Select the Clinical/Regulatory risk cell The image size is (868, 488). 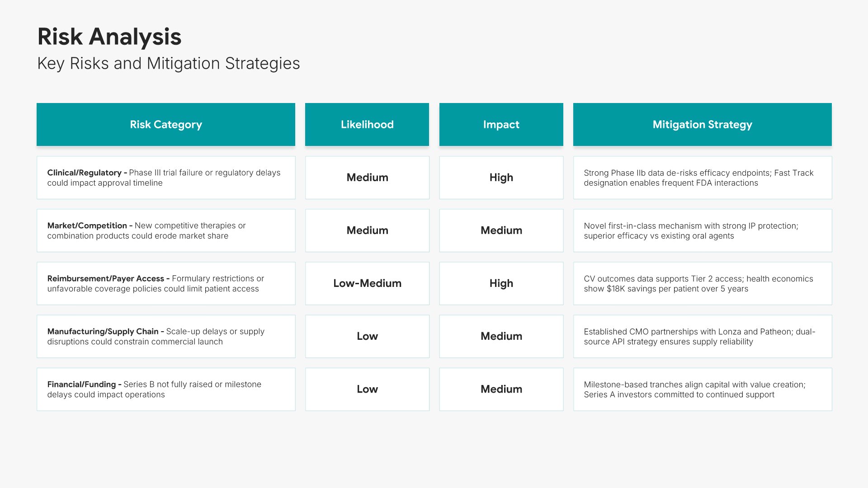(x=166, y=178)
